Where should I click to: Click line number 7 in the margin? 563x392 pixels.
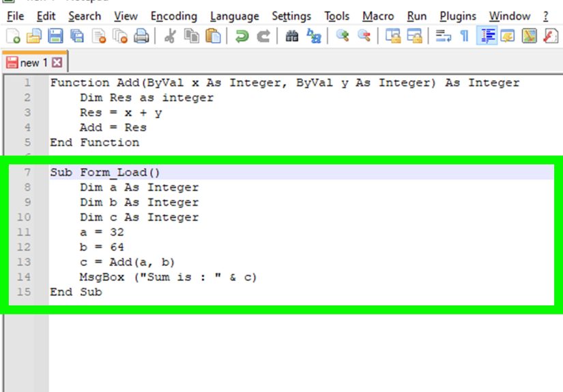tap(27, 172)
